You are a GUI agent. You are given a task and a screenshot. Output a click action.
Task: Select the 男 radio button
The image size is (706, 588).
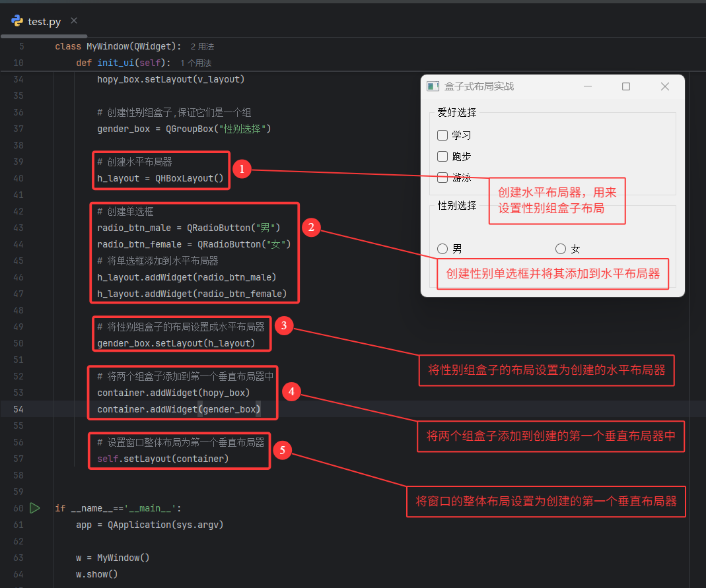click(442, 249)
